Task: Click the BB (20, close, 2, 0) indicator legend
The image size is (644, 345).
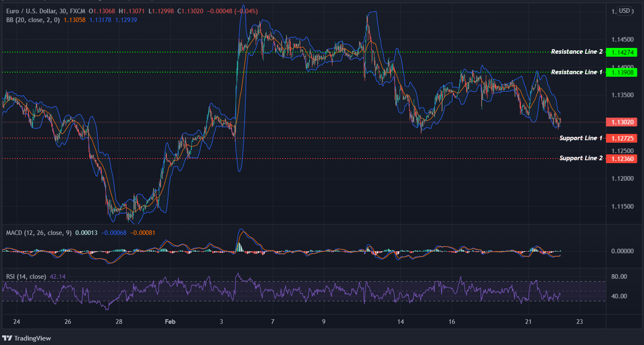Action: [x=33, y=20]
